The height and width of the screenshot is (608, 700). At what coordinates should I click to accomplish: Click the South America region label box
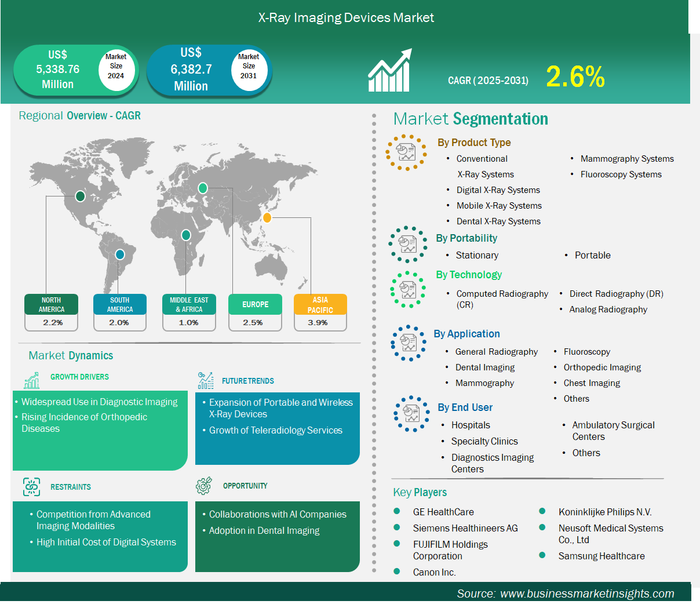pos(120,305)
